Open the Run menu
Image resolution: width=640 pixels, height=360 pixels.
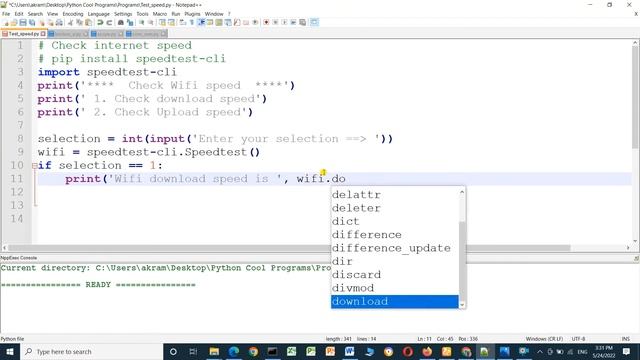pos(176,14)
